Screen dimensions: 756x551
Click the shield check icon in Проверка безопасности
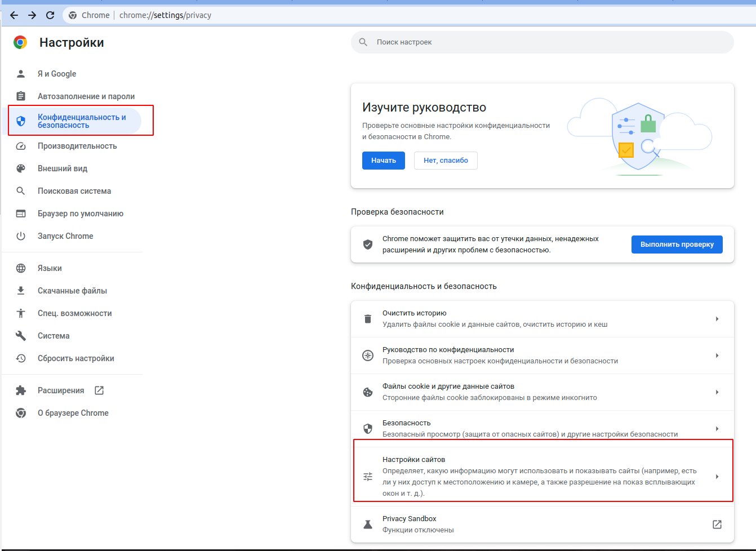(x=368, y=245)
